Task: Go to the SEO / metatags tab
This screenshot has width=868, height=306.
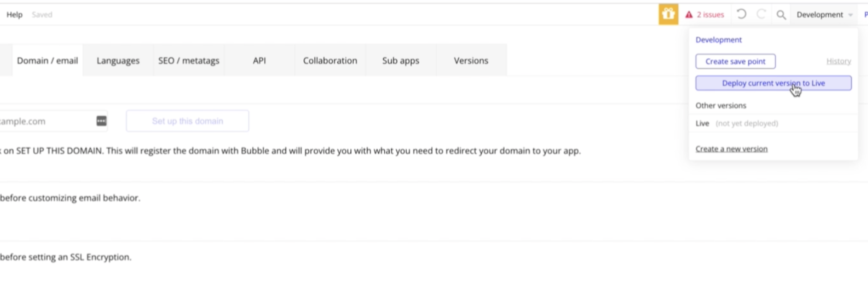Action: pos(189,61)
